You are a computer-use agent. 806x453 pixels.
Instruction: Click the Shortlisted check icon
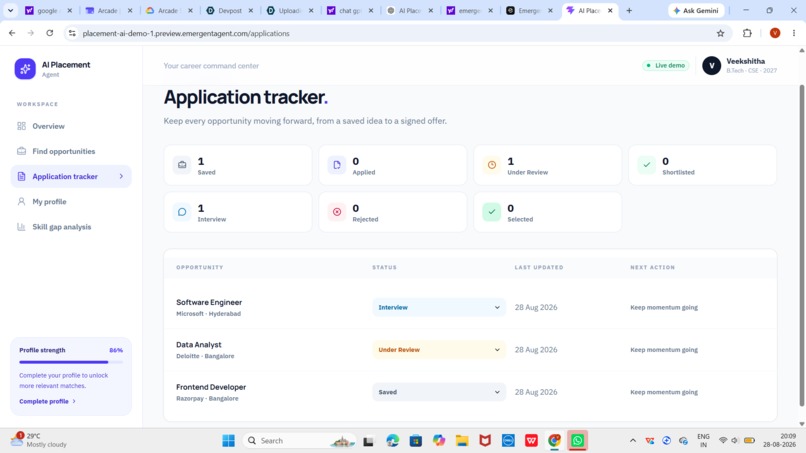tap(647, 165)
